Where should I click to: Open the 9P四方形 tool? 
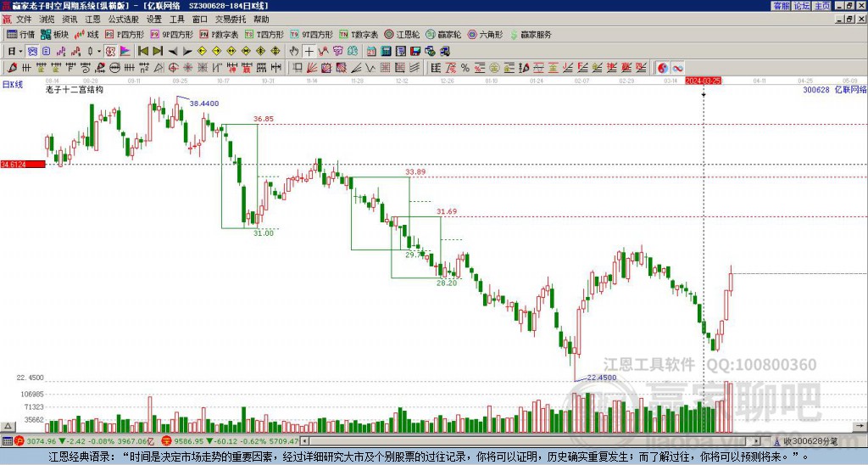(171, 34)
